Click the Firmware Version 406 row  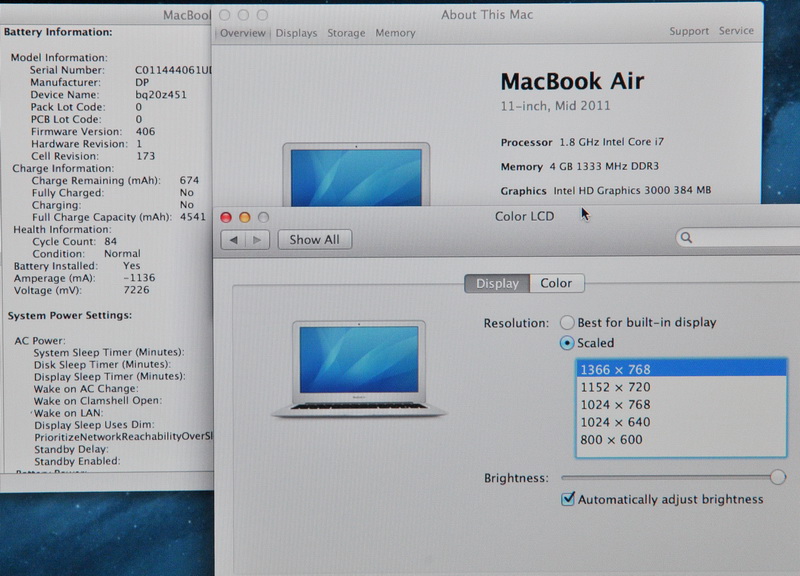point(93,132)
